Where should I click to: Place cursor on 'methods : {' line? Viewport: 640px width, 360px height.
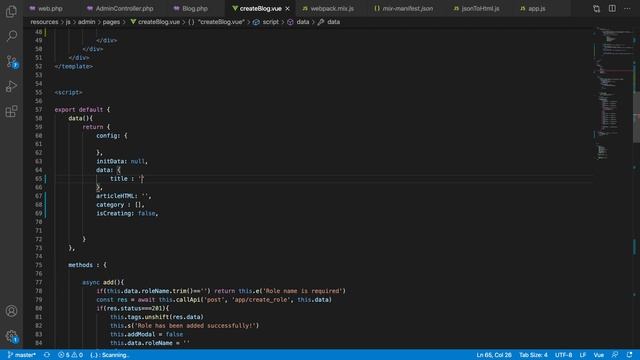pos(87,265)
